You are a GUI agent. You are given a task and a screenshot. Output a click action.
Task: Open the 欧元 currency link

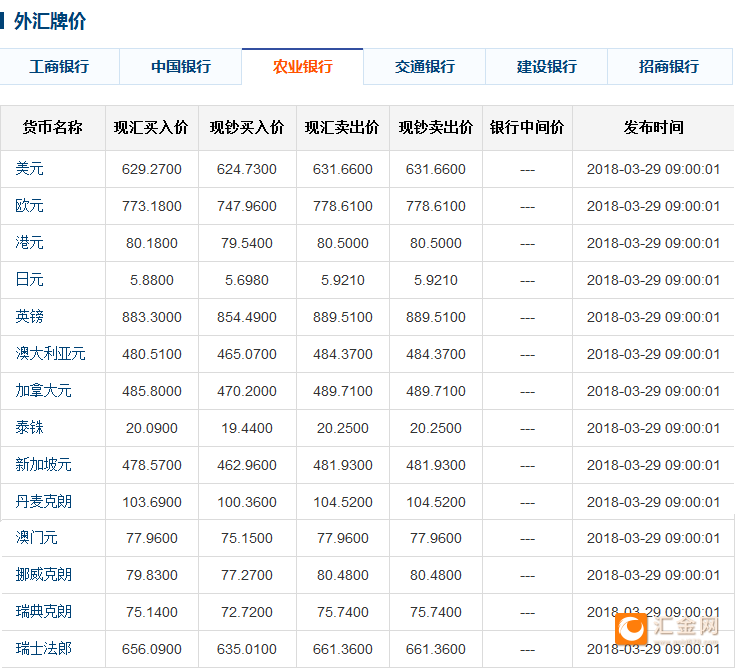pyautogui.click(x=30, y=206)
